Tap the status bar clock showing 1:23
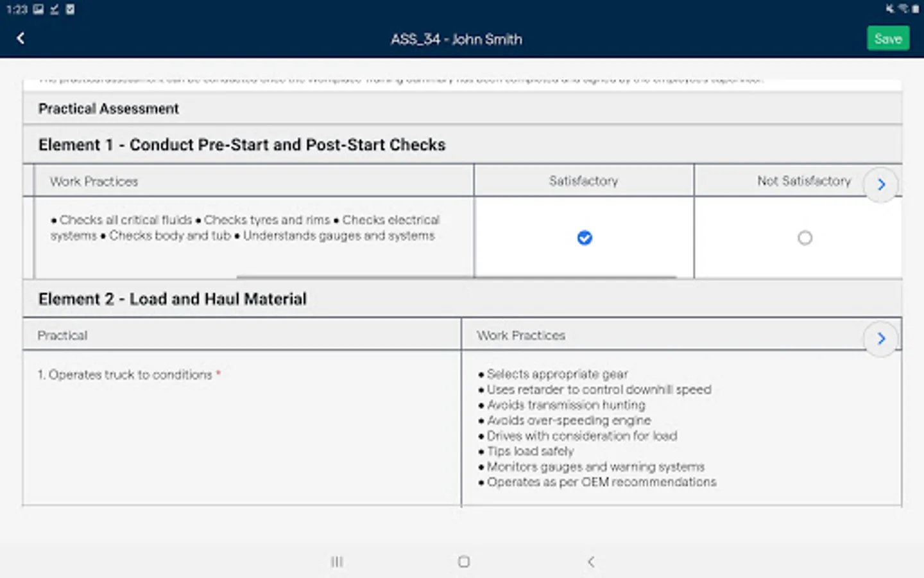924x578 pixels. pos(17,9)
